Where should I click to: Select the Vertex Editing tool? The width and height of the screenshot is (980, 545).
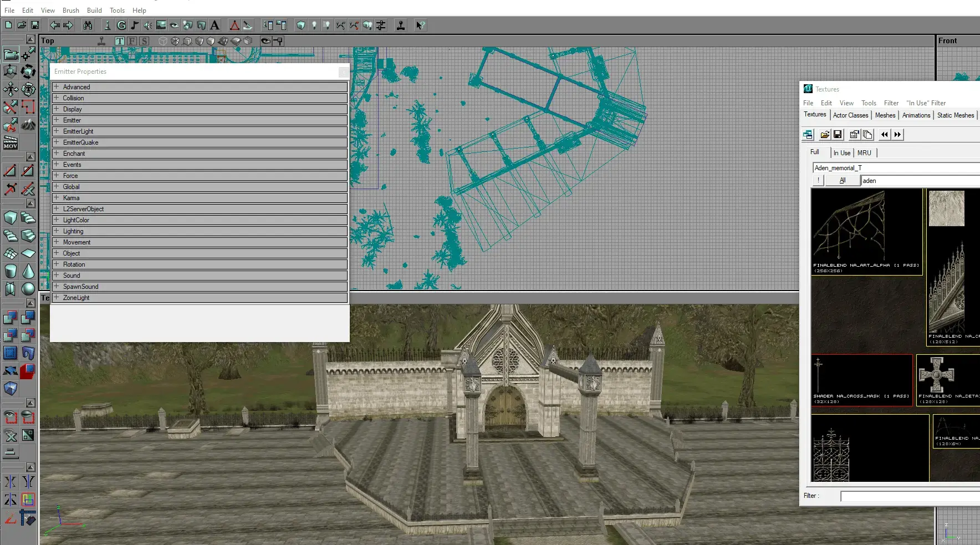(x=28, y=54)
